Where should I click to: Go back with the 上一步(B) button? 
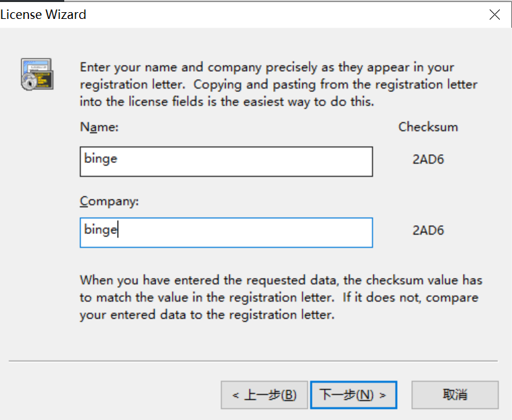pyautogui.click(x=264, y=395)
